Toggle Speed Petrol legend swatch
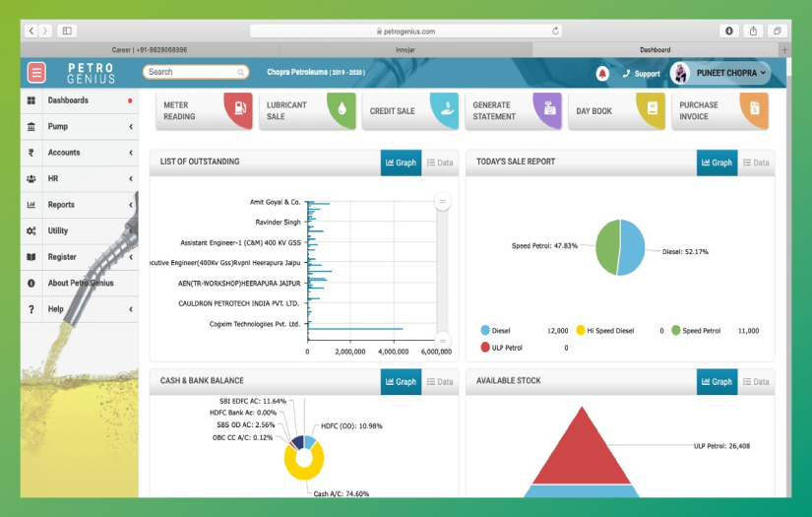 click(676, 330)
